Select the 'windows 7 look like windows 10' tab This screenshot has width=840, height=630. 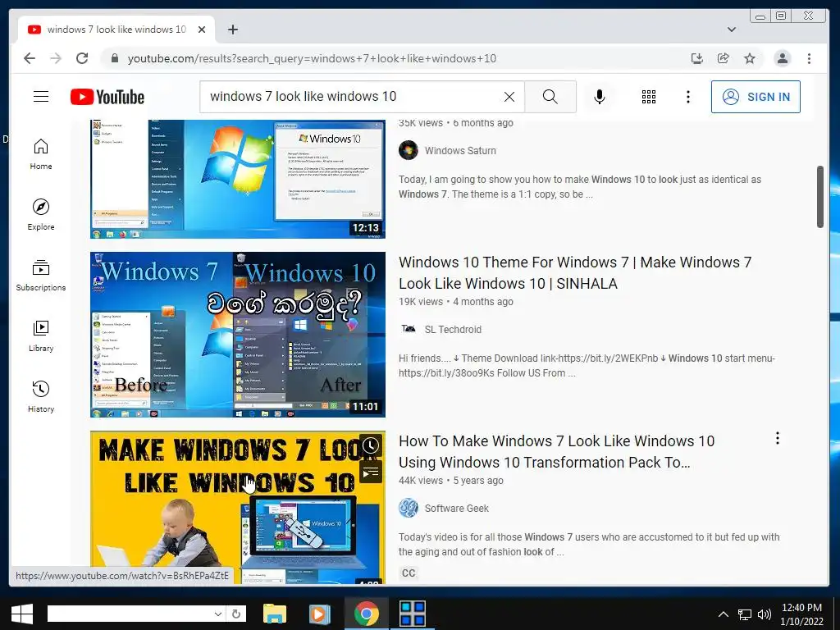tap(116, 30)
